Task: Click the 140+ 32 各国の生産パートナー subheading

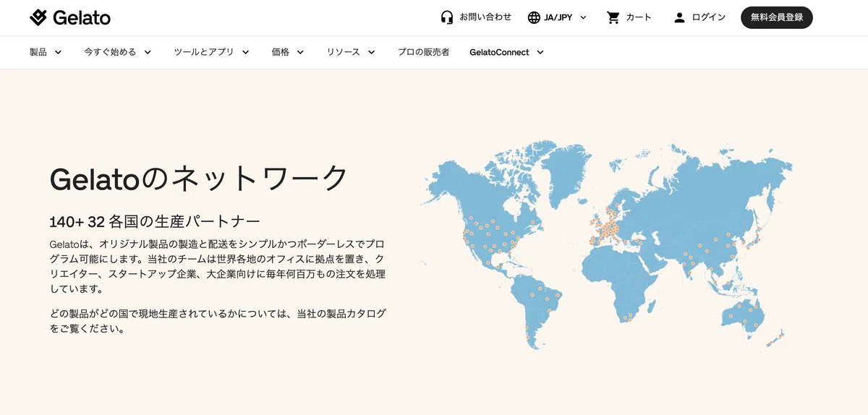Action: (x=155, y=221)
